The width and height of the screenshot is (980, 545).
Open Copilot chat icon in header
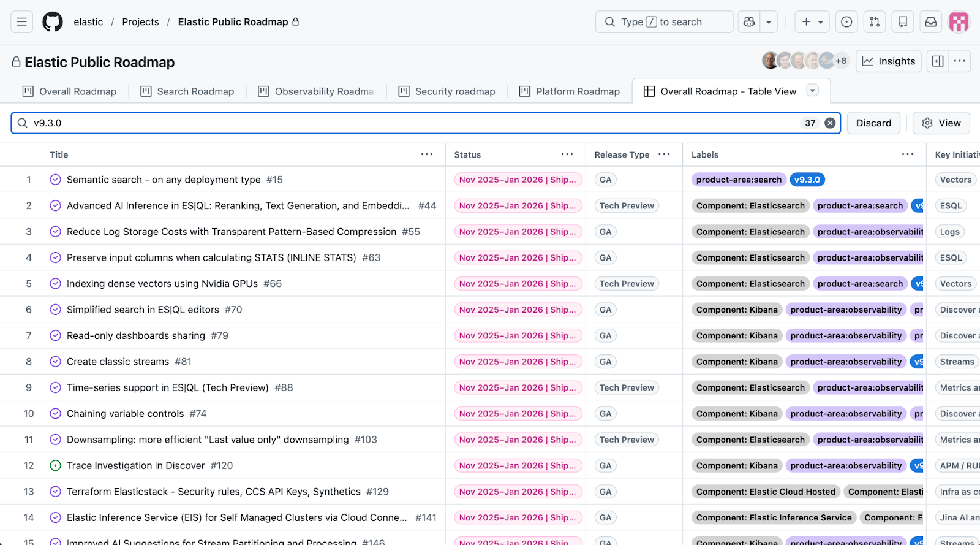(748, 22)
